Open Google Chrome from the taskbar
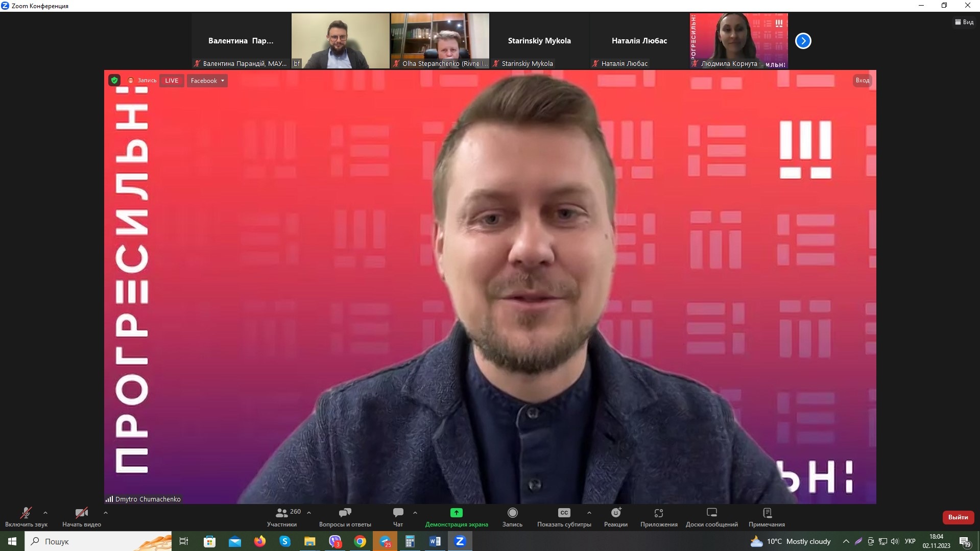The width and height of the screenshot is (980, 551). coord(360,541)
